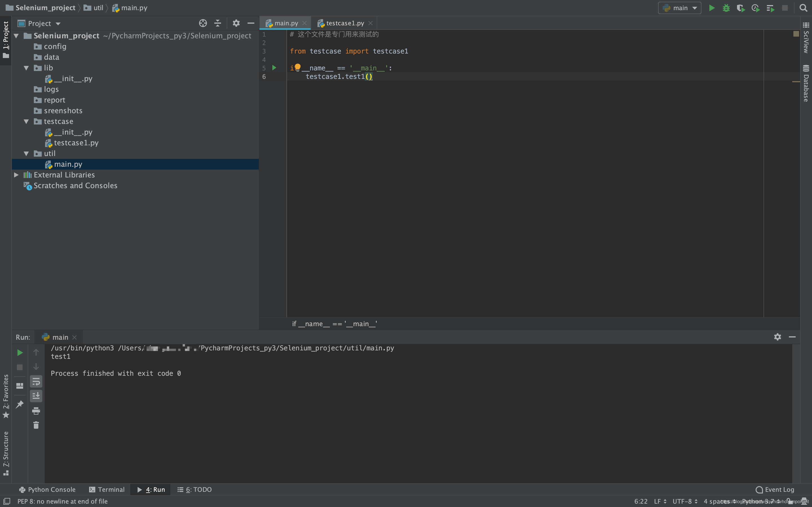Image resolution: width=812 pixels, height=507 pixels.
Task: Open the Event Log
Action: (775, 489)
